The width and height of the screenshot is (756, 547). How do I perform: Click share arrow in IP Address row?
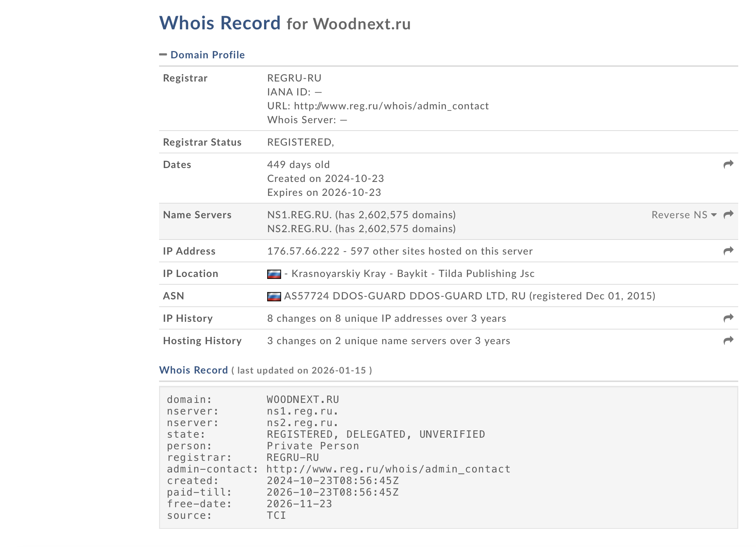(728, 251)
